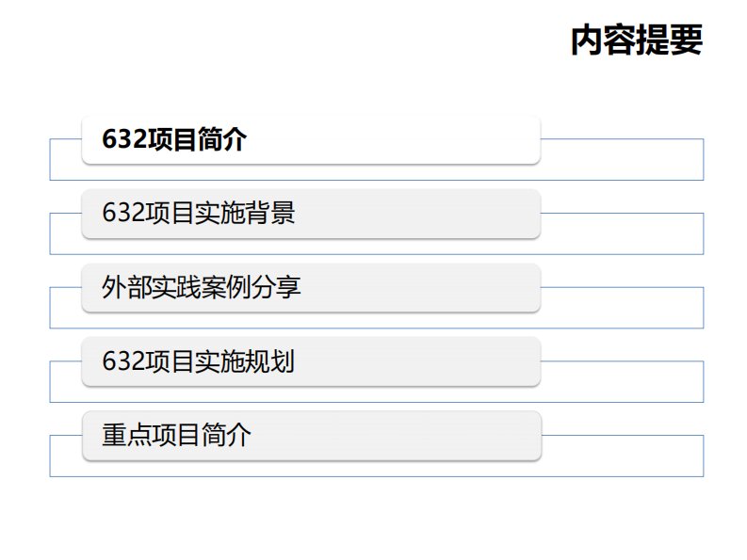Click blue-outlined box right of 外部实践案例分享
Viewport: 747px width, 560px height.
coord(622,308)
